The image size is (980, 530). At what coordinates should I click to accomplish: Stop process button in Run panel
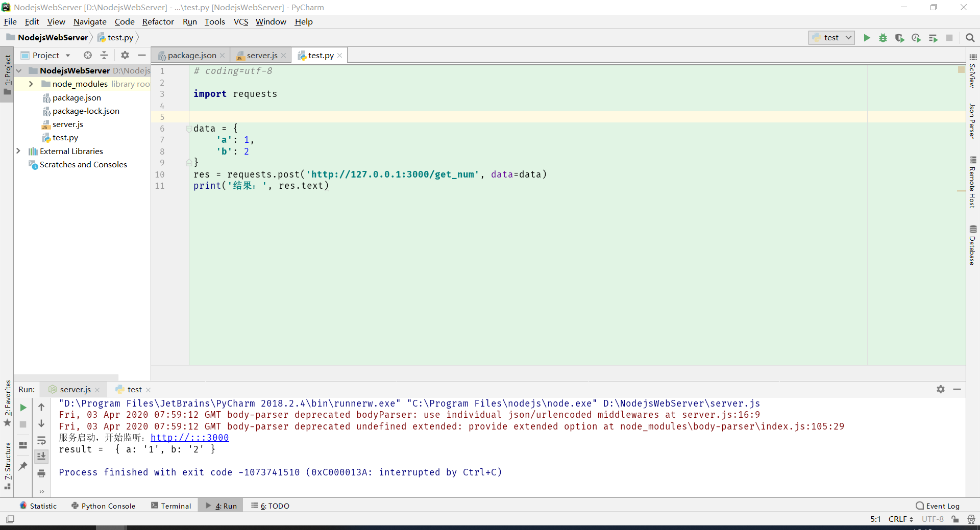pyautogui.click(x=23, y=424)
